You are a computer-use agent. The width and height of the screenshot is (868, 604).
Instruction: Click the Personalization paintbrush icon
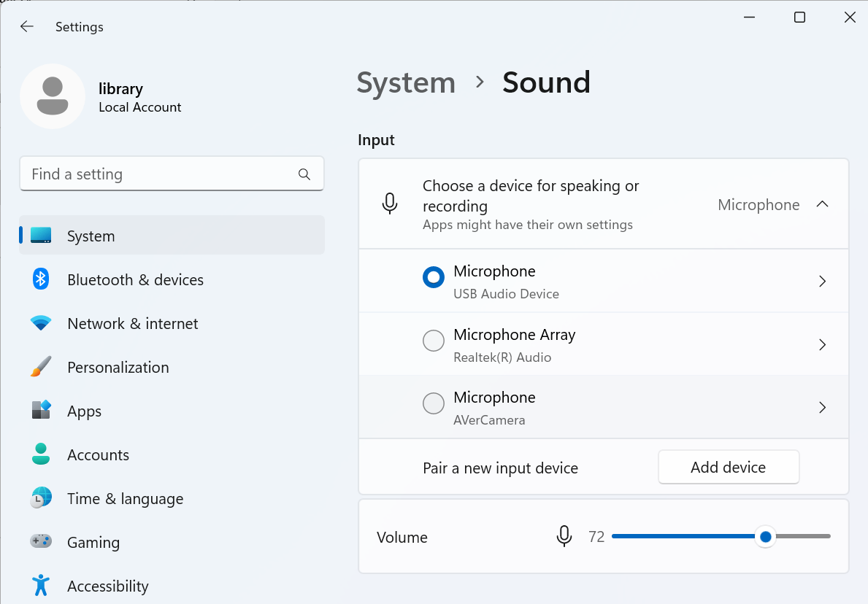(x=41, y=367)
